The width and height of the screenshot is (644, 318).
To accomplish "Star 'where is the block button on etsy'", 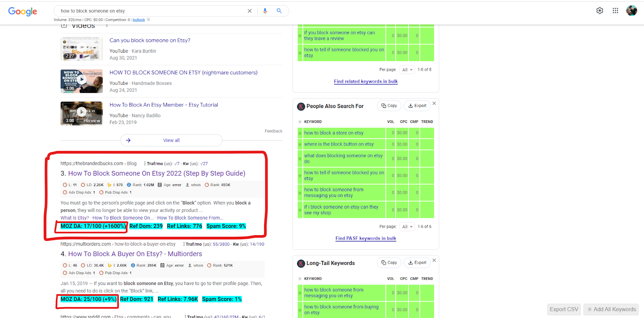I will 300,144.
